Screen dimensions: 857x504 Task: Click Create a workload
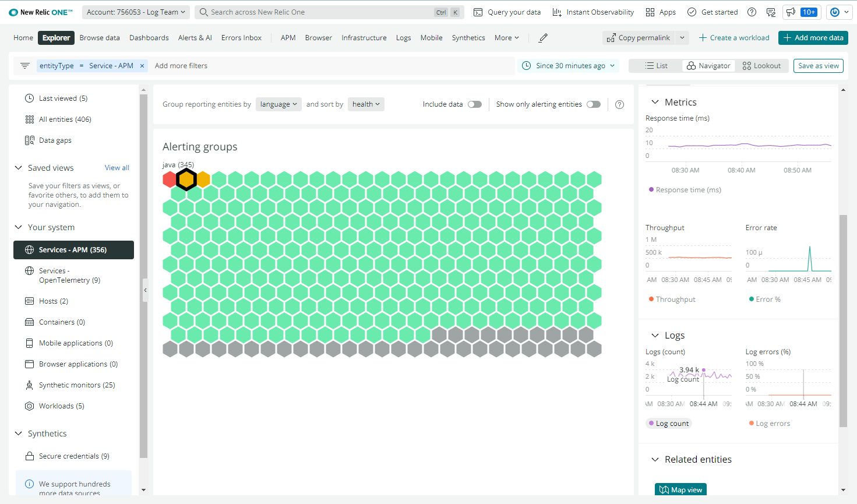point(734,38)
